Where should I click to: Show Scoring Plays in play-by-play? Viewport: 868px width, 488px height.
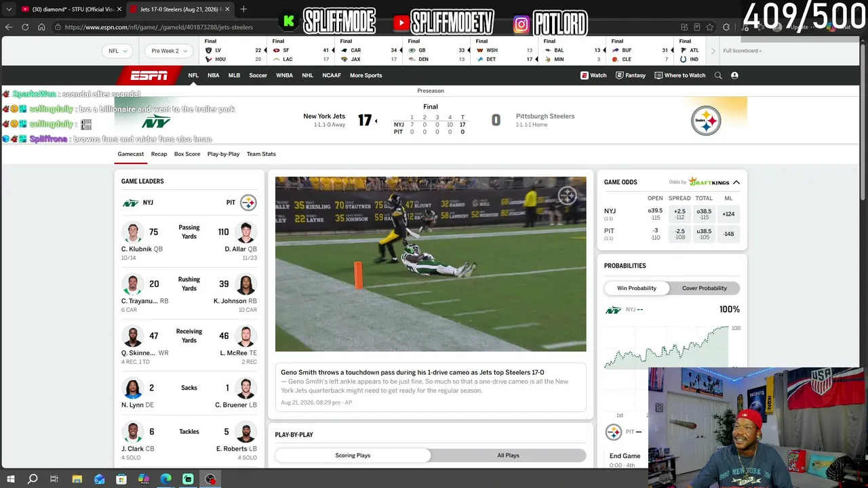[x=353, y=455]
